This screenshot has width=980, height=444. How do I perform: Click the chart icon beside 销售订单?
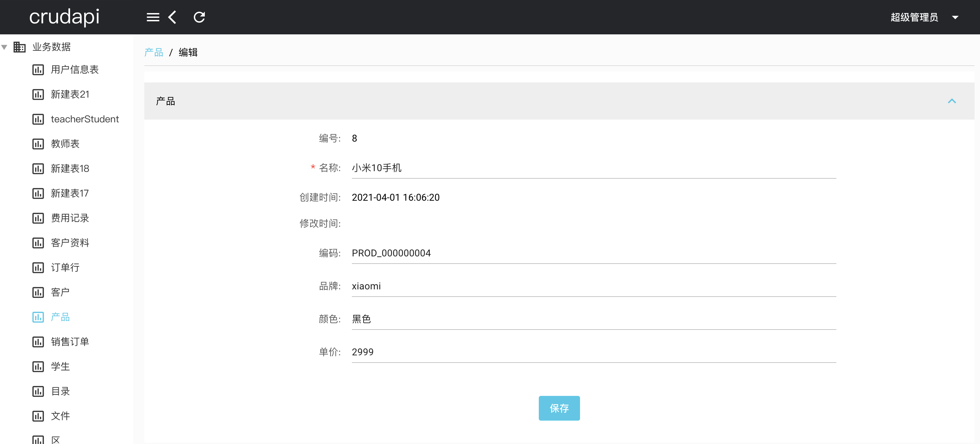38,342
